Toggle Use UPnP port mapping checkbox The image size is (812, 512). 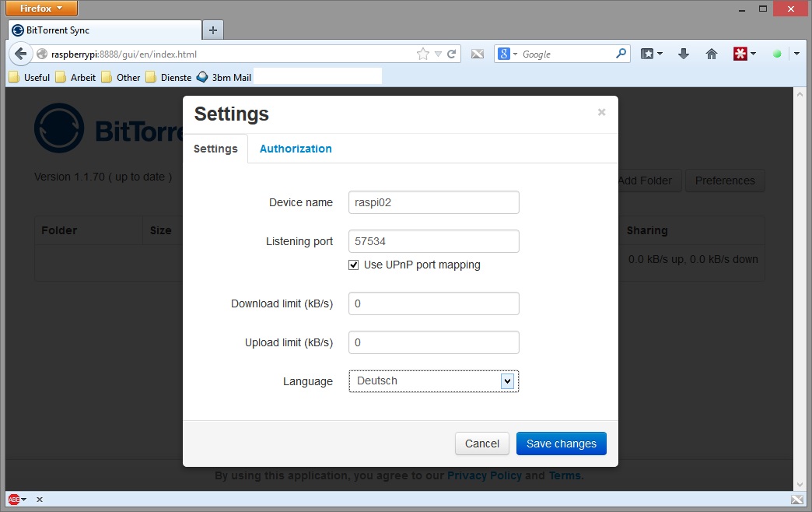pos(354,265)
